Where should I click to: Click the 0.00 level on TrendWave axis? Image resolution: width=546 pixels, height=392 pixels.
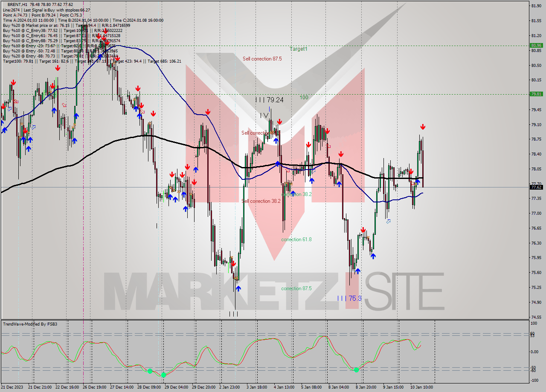(x=534, y=352)
